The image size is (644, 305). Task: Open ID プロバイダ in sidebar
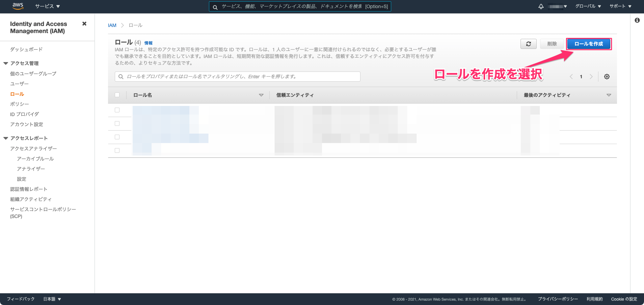[24, 114]
